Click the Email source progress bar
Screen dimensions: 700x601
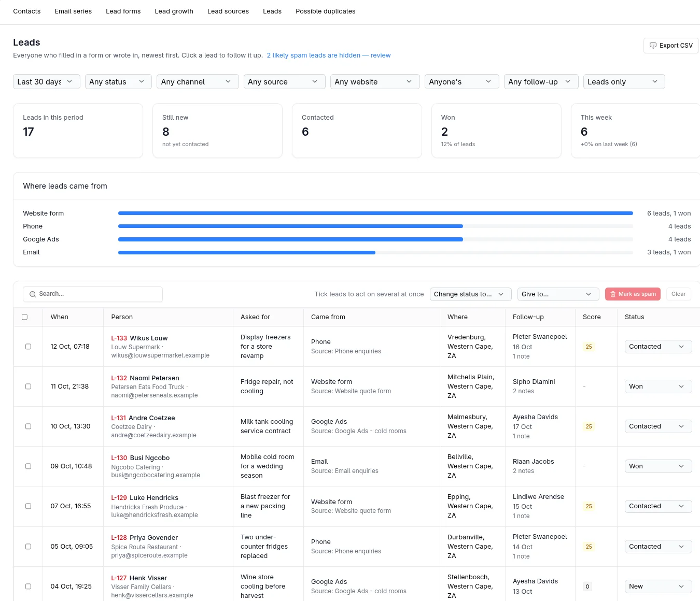point(375,252)
